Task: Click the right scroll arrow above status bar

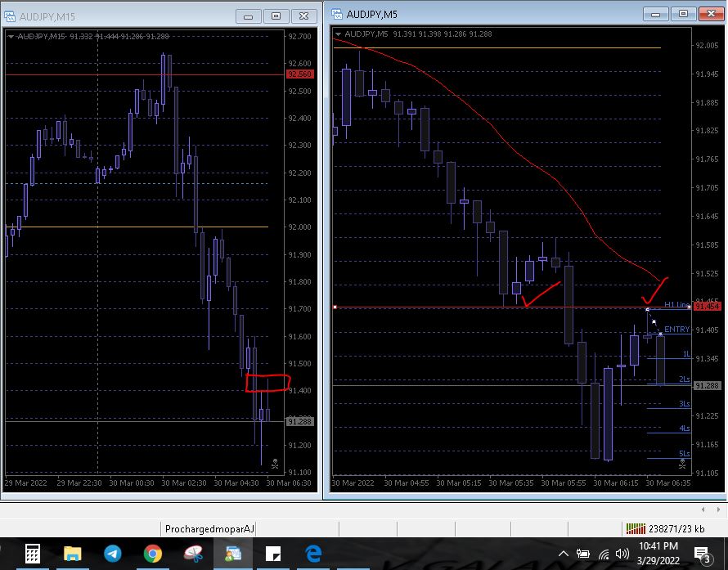Action: pos(718,509)
